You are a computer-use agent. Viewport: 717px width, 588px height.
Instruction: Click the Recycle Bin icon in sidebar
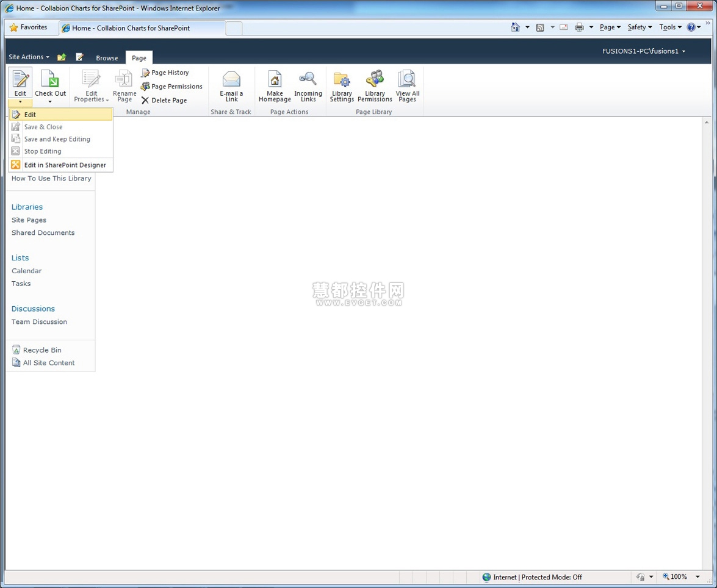click(16, 350)
